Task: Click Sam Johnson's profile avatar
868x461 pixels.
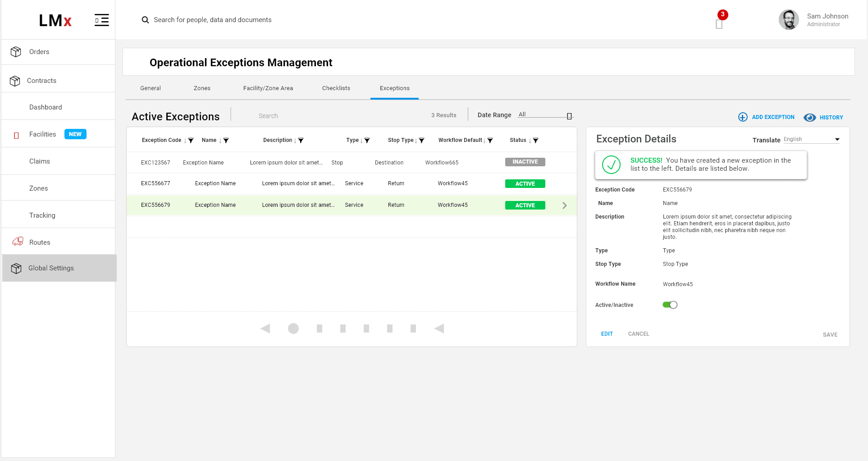Action: tap(788, 20)
